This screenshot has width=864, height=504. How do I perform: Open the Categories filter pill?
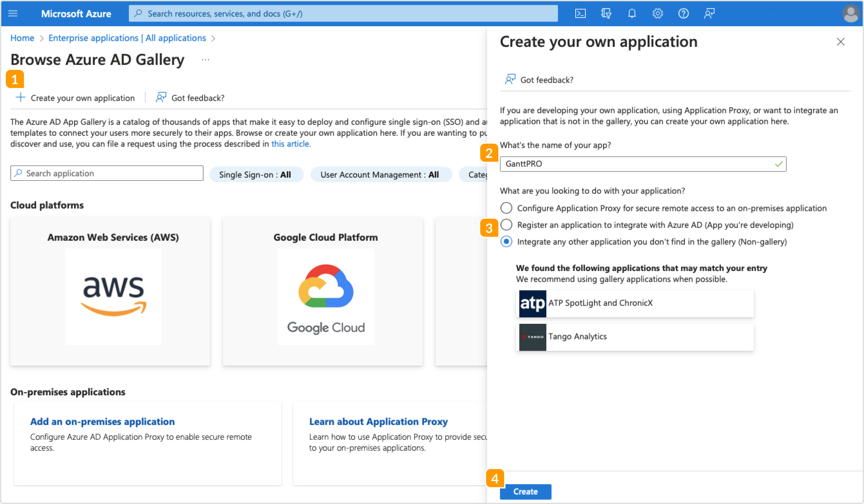(473, 174)
